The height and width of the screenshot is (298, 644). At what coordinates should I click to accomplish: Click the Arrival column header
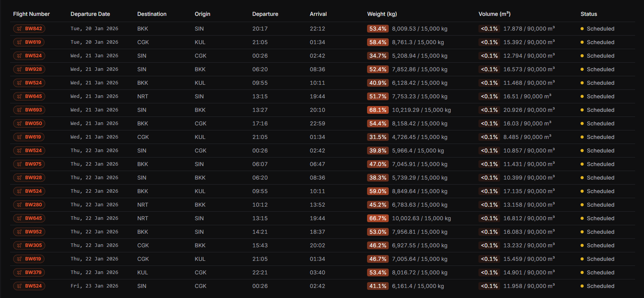click(x=318, y=14)
